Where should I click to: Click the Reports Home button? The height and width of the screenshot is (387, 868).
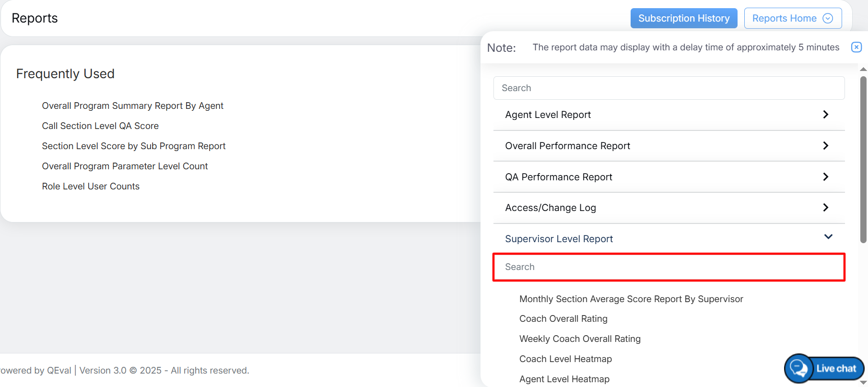pos(784,18)
